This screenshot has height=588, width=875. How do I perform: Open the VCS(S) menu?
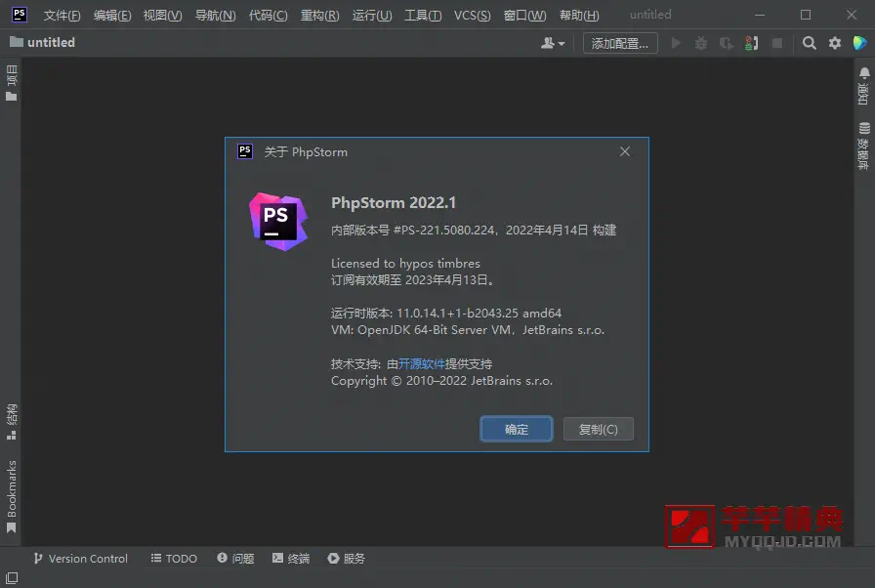pos(472,15)
